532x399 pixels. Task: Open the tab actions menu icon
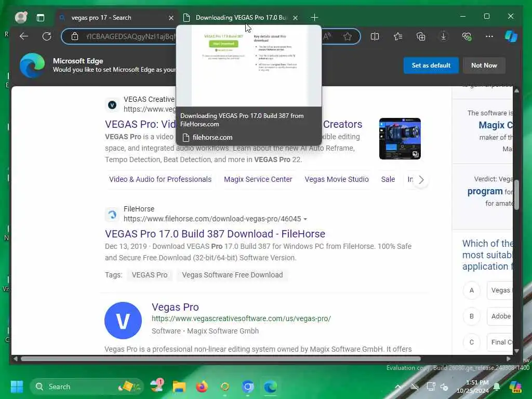click(x=41, y=18)
